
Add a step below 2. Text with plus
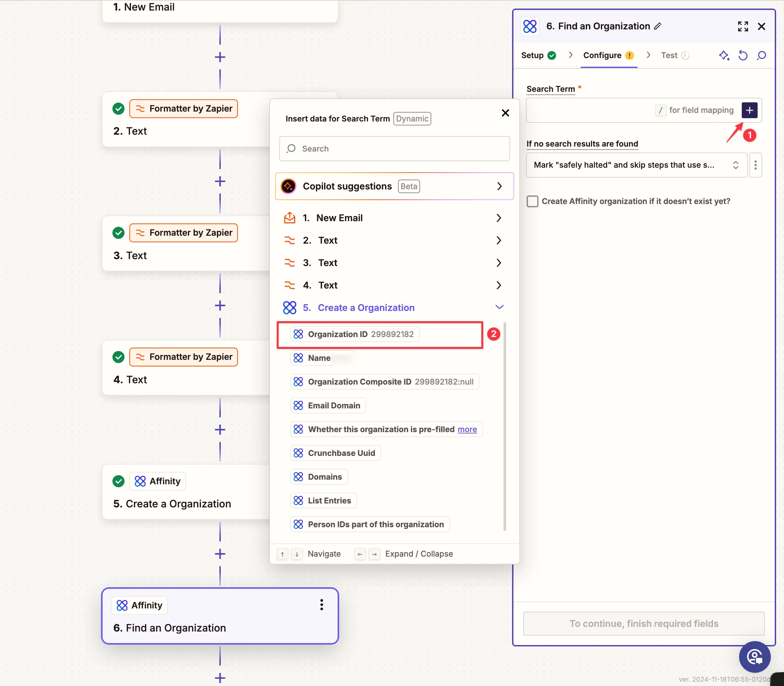click(x=220, y=182)
